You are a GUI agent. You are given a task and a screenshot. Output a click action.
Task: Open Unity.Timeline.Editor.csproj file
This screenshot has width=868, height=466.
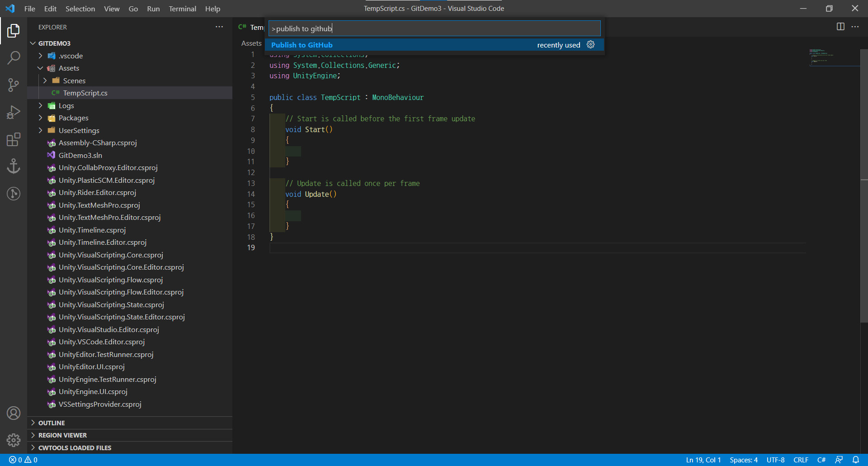point(103,243)
